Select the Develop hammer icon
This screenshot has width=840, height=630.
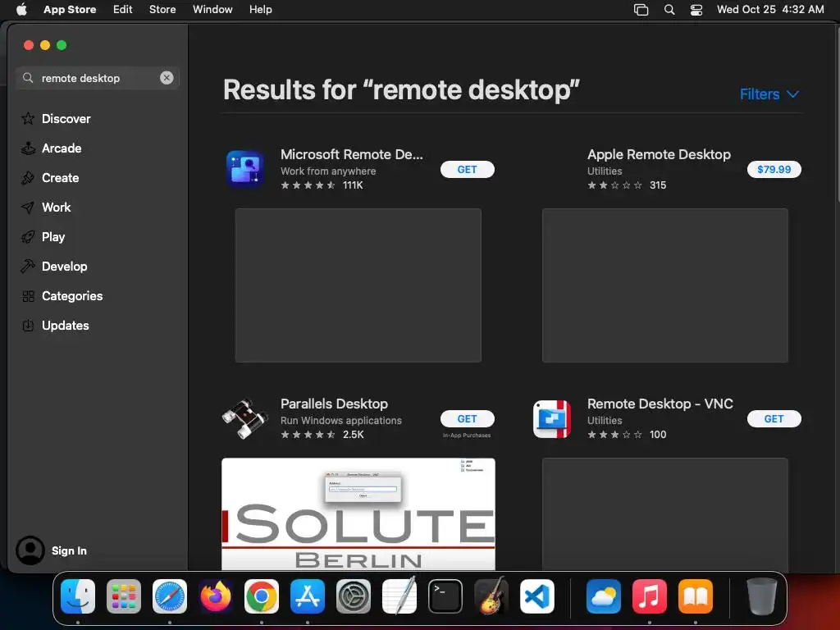(x=28, y=267)
